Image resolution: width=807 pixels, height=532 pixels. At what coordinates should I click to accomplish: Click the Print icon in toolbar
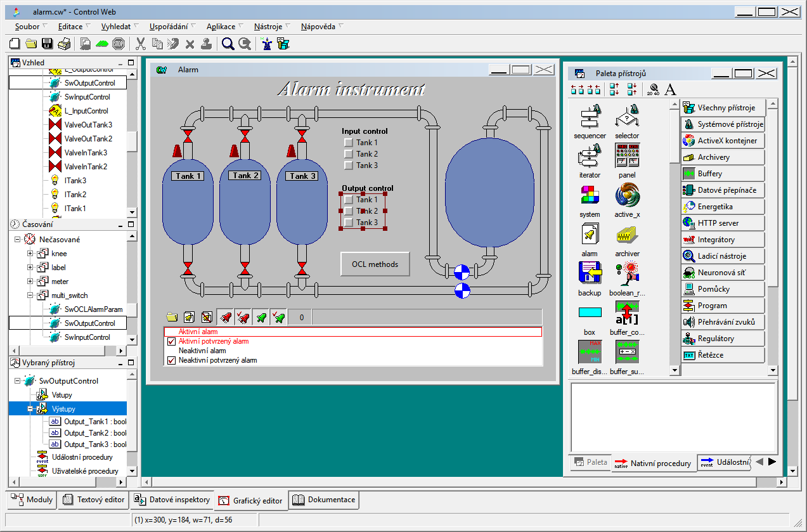point(63,44)
